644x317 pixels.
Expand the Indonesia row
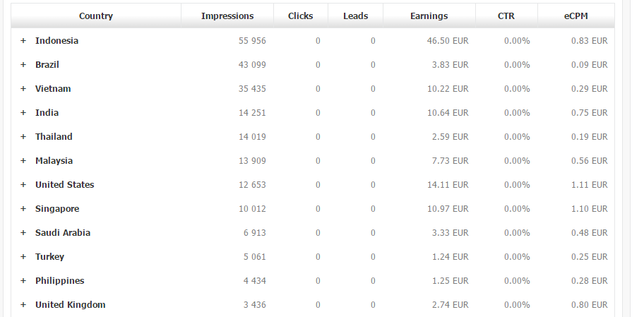[23, 41]
